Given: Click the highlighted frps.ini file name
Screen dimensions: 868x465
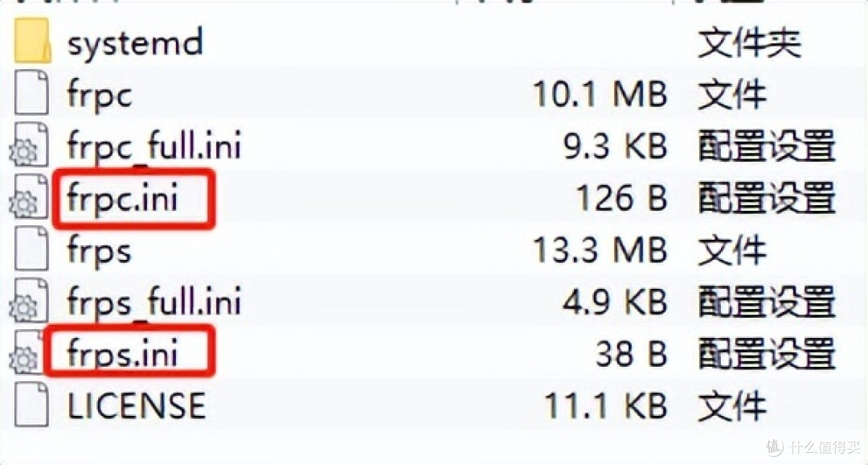Looking at the screenshot, I should [x=122, y=353].
